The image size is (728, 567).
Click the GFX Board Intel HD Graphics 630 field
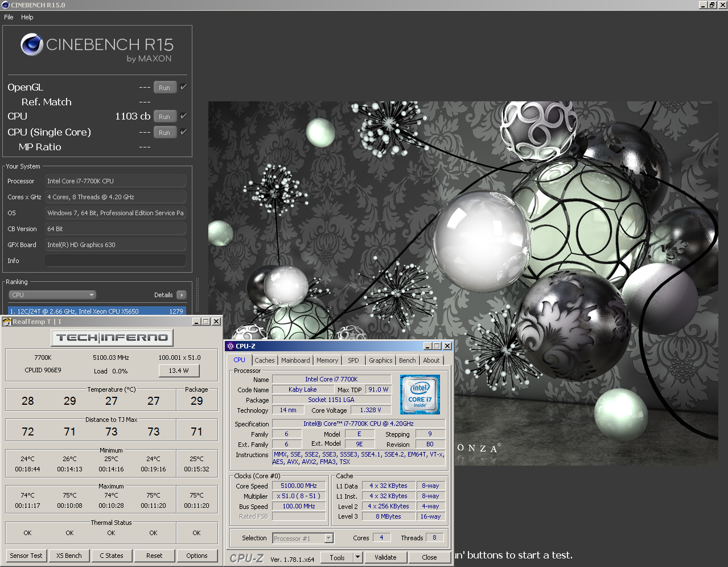coord(116,245)
